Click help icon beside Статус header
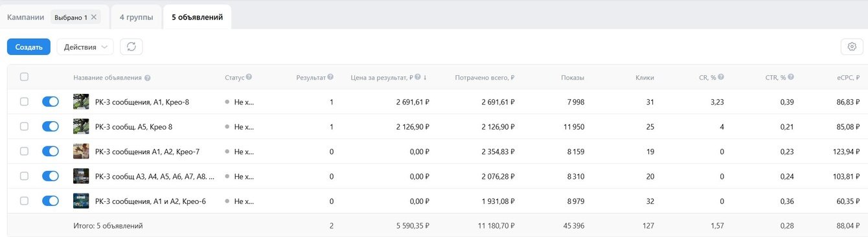The height and width of the screenshot is (237, 868). [249, 77]
